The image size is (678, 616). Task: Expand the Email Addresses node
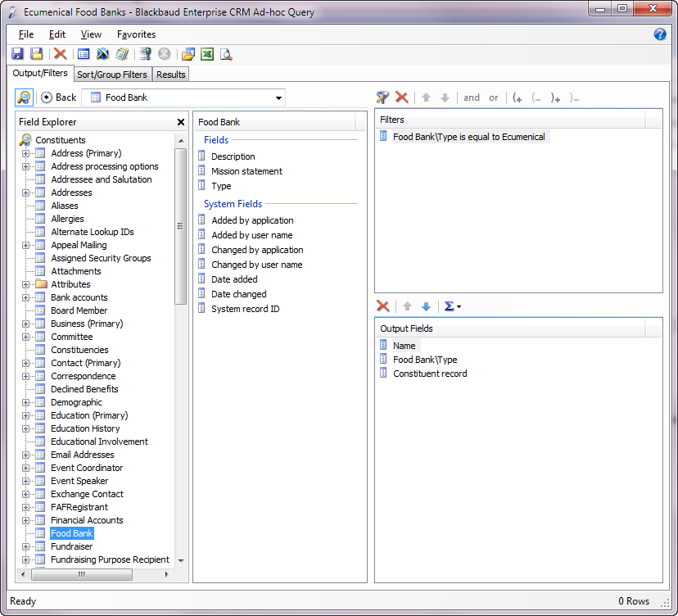point(26,455)
